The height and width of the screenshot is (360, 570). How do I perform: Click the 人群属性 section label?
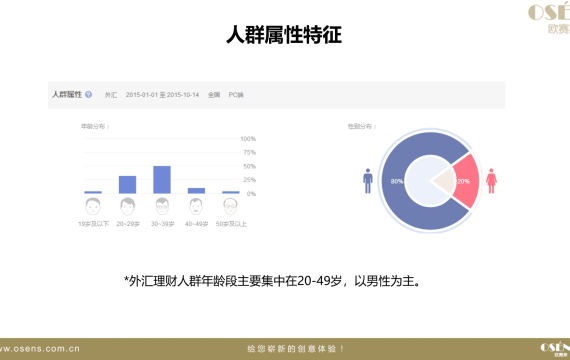(67, 95)
